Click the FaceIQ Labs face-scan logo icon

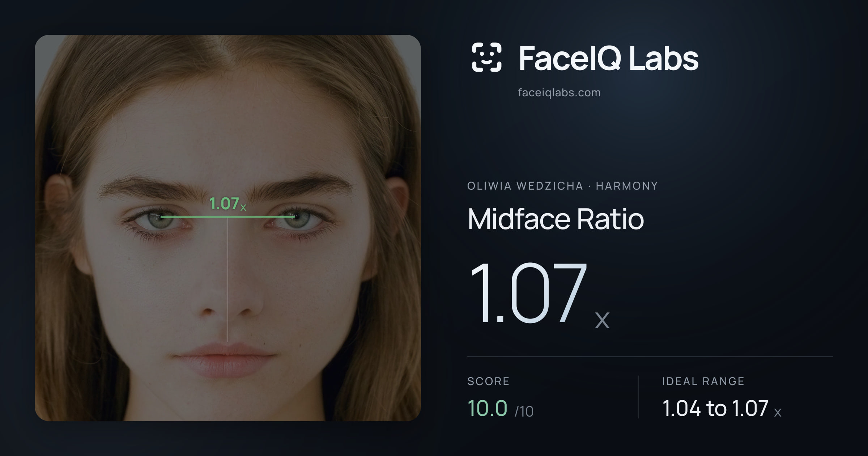pos(486,57)
